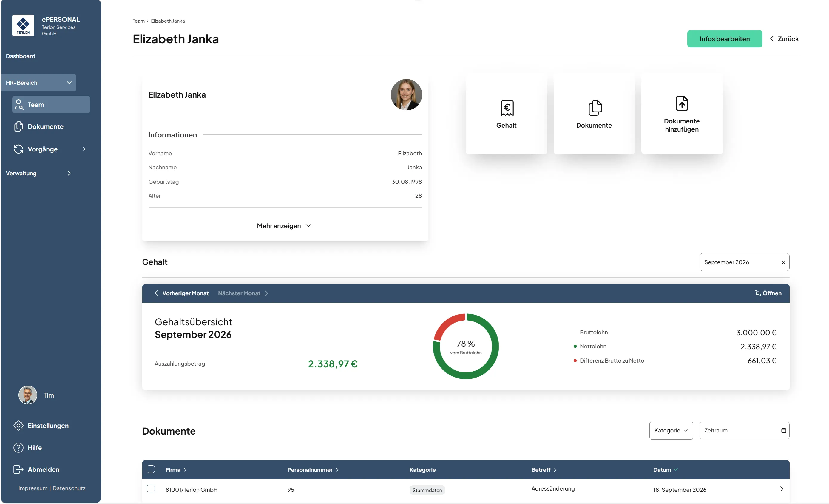Open the Impressum link
Screen dimensions: 829x504
coord(33,488)
